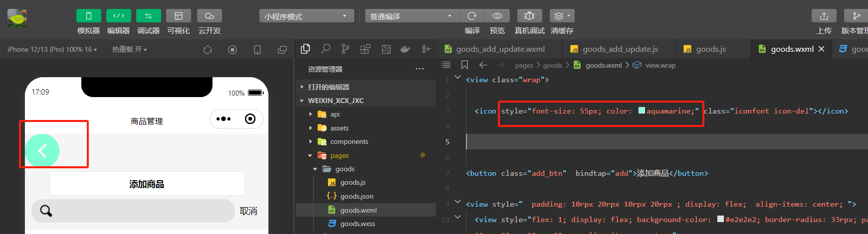Switch to goods_add_update.wxml tab
Screen dimensions: 868x234
[500, 49]
